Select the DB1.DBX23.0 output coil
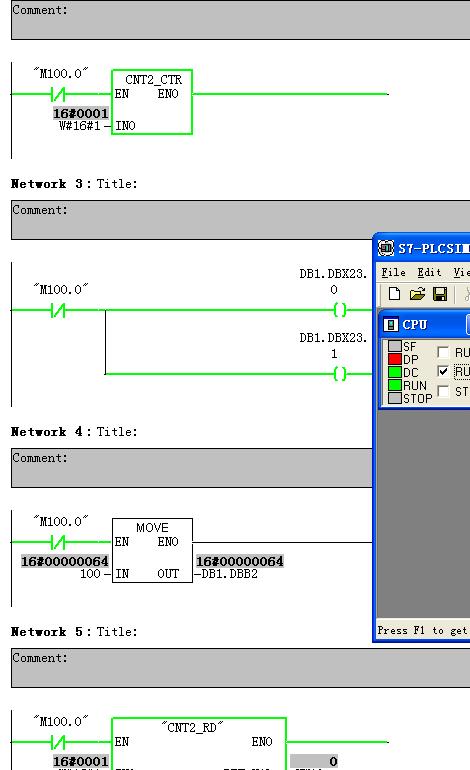 340,310
